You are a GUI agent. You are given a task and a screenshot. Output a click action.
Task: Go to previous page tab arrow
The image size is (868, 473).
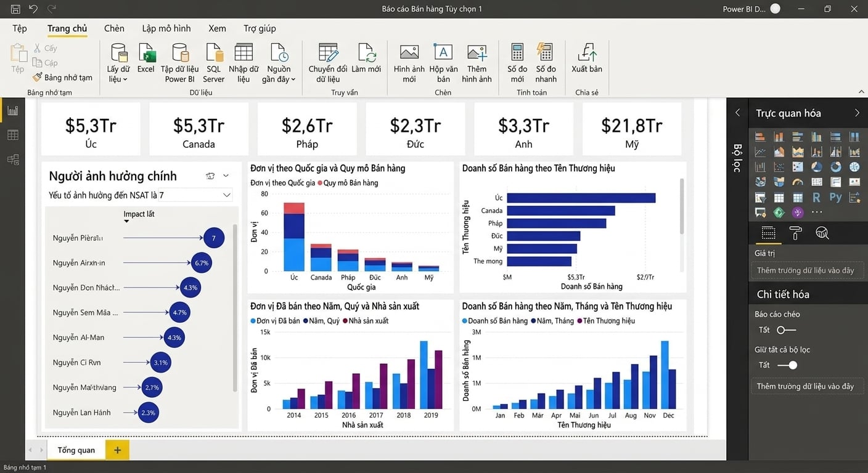pyautogui.click(x=31, y=450)
